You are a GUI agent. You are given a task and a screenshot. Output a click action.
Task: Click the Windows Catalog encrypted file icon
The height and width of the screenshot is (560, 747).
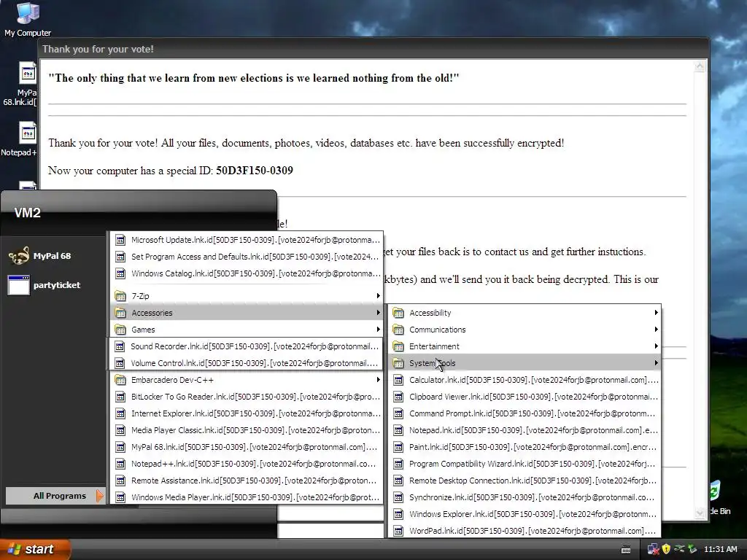click(x=120, y=273)
